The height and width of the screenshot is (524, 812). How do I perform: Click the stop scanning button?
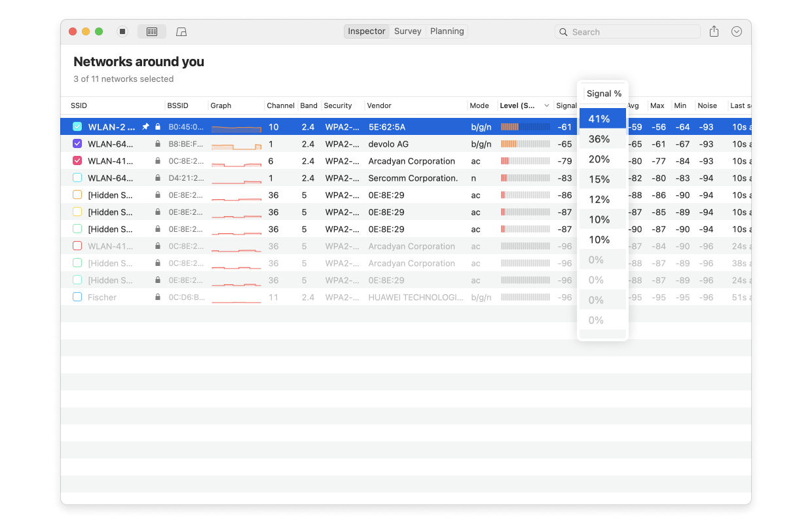point(122,31)
